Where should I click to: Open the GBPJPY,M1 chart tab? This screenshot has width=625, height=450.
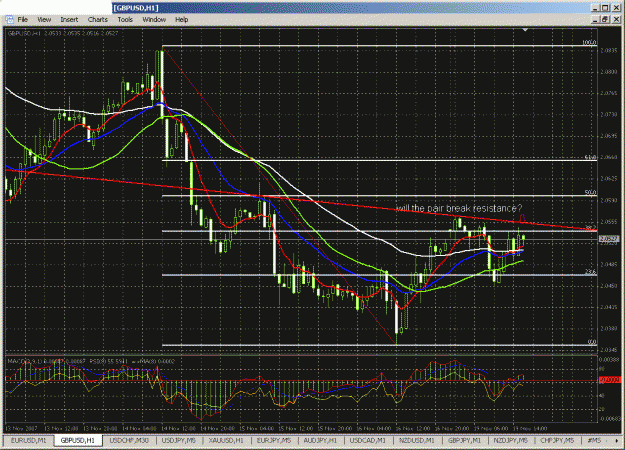464,440
